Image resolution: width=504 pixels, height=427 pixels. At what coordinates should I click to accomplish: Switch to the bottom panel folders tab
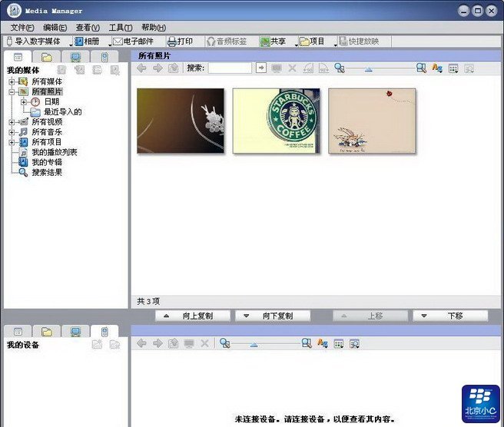click(47, 332)
